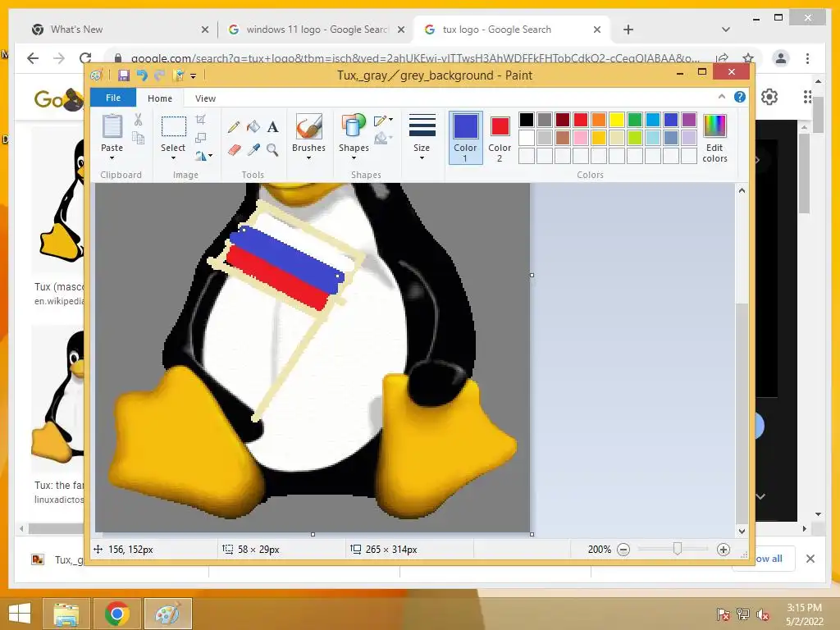The image size is (840, 630).
Task: Select the Eraser tool
Action: point(234,149)
